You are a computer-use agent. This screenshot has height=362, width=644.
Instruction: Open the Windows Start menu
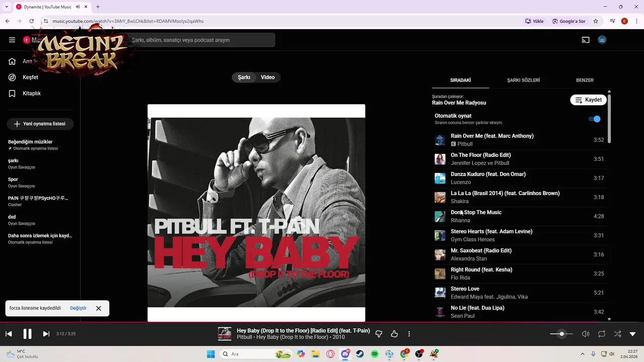coord(210,354)
